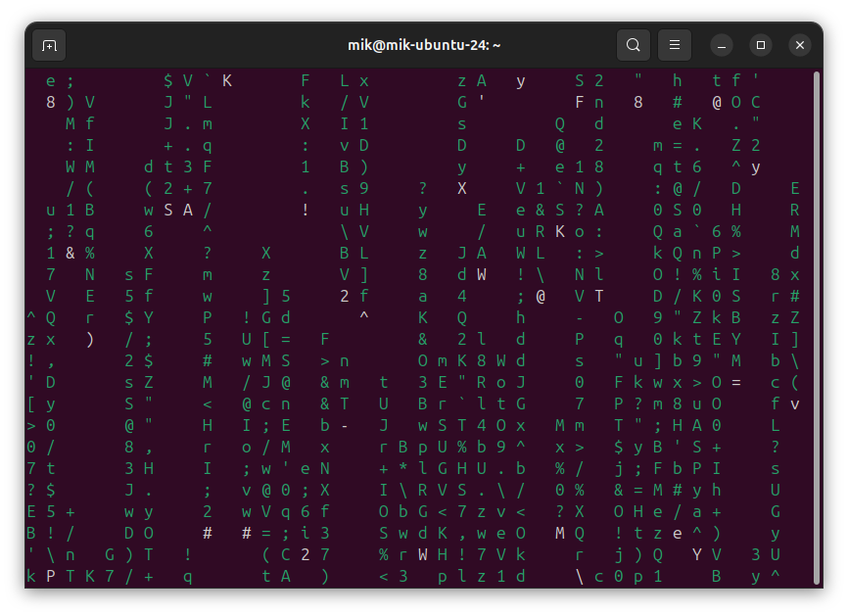Minimize the terminal window

click(722, 45)
